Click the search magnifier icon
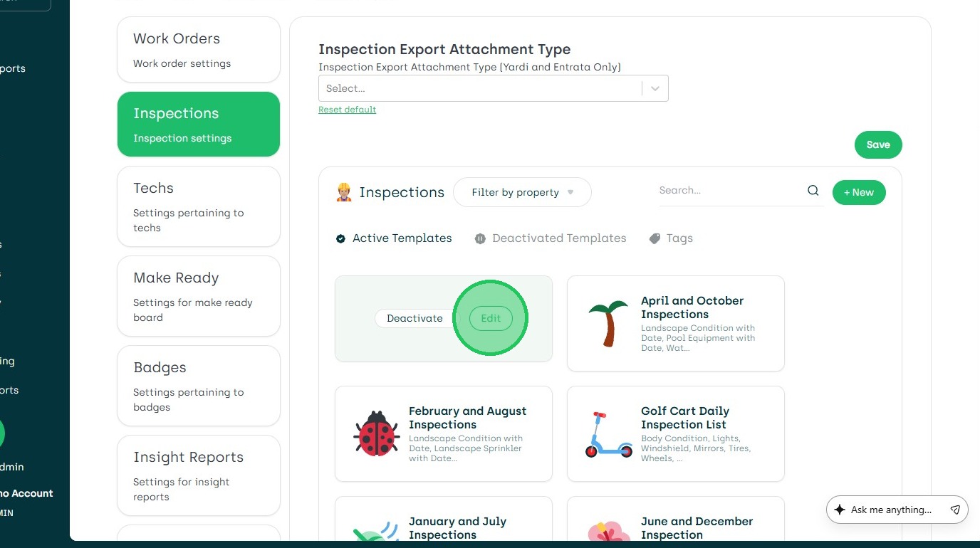980x548 pixels. tap(813, 191)
